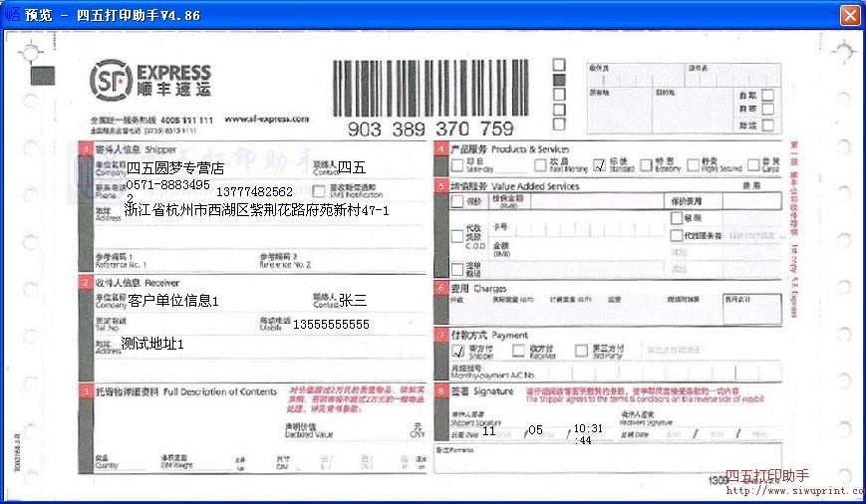The width and height of the screenshot is (866, 504).
Task: Click the printed time value 10:31
Action: pyautogui.click(x=588, y=428)
